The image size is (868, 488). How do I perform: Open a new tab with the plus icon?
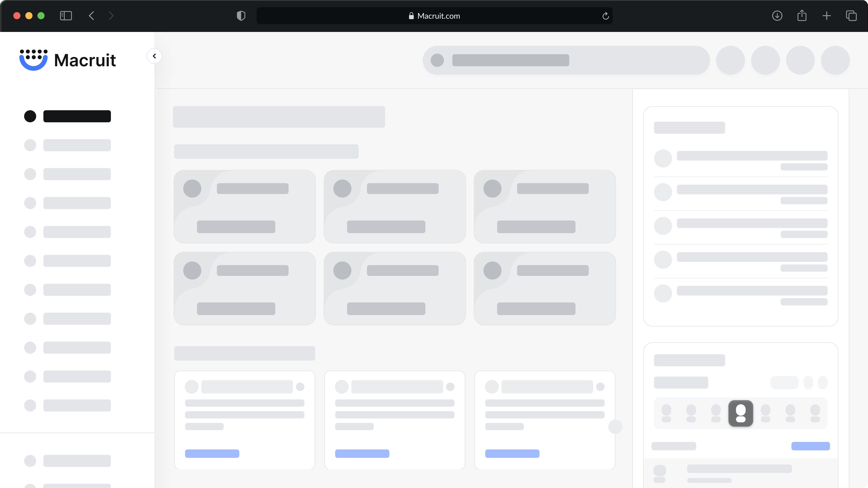click(827, 16)
